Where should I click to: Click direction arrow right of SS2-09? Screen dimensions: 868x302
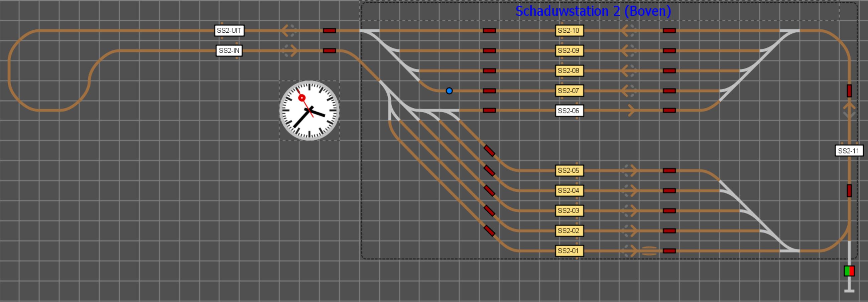[x=628, y=51]
